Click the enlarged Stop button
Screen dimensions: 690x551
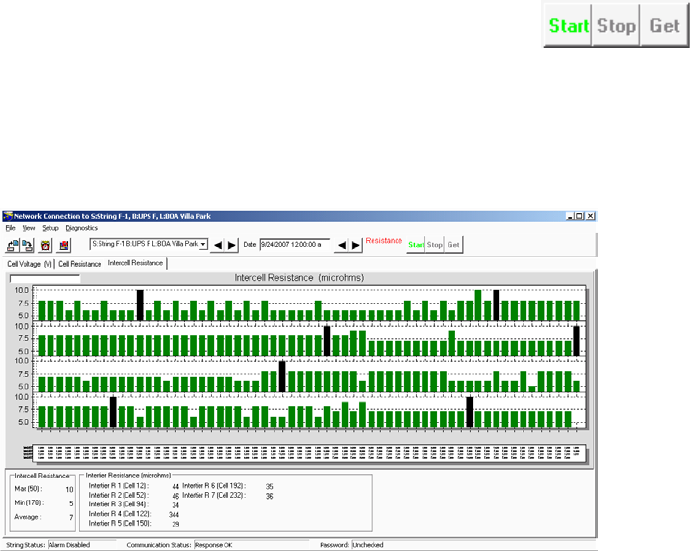click(616, 26)
